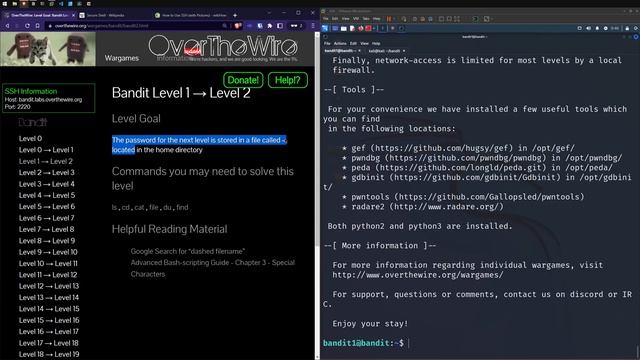Screen dimensions: 640x360
Task: Open Google Search for dashed filename link
Action: pyautogui.click(x=188, y=251)
